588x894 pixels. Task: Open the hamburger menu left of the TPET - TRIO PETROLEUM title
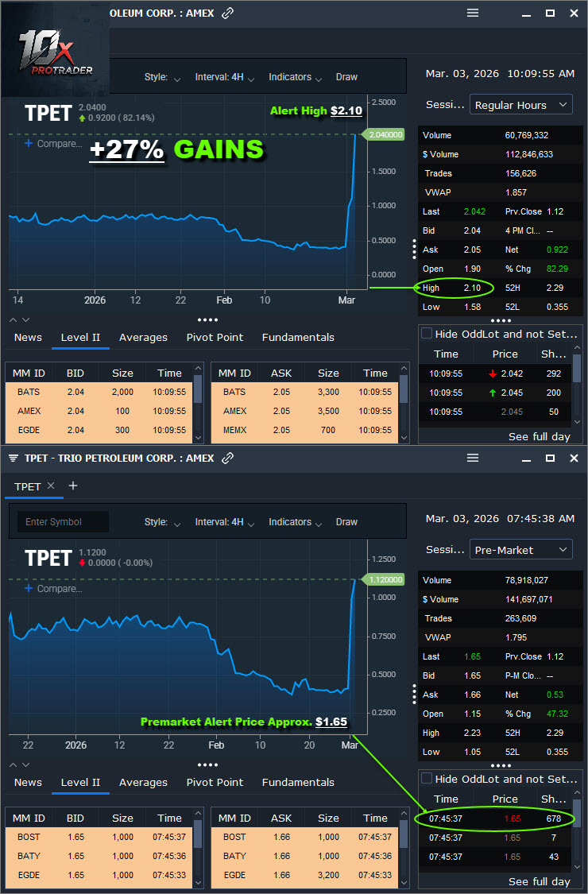tap(14, 459)
